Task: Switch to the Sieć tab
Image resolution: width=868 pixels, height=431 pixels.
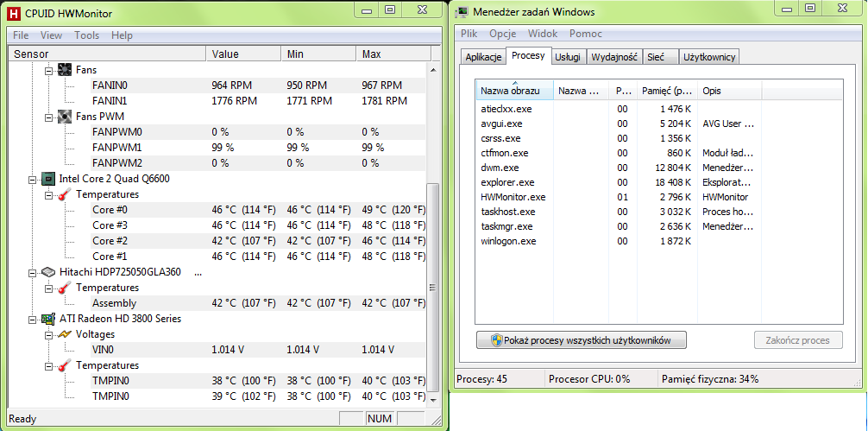Action: pyautogui.click(x=660, y=56)
